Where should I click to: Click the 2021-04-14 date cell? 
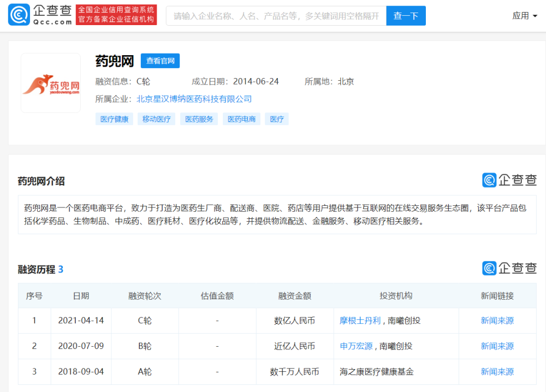pos(81,320)
